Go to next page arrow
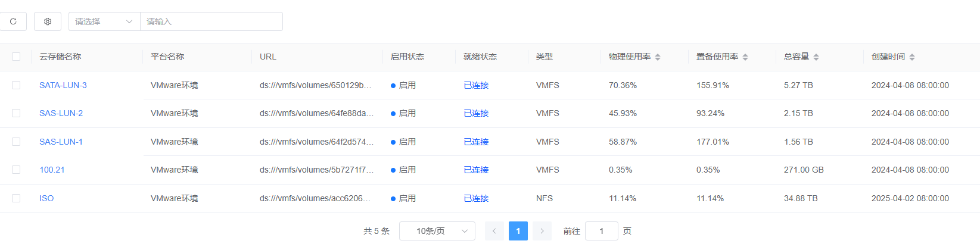 pyautogui.click(x=542, y=231)
